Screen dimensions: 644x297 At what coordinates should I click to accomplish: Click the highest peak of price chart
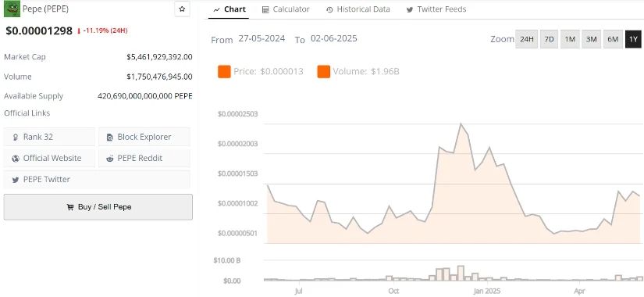click(x=461, y=123)
